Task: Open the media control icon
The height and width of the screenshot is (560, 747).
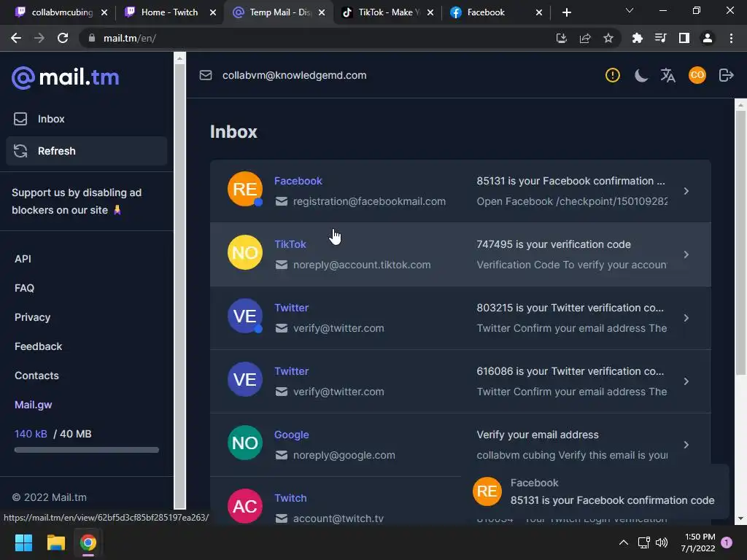Action: point(661,38)
